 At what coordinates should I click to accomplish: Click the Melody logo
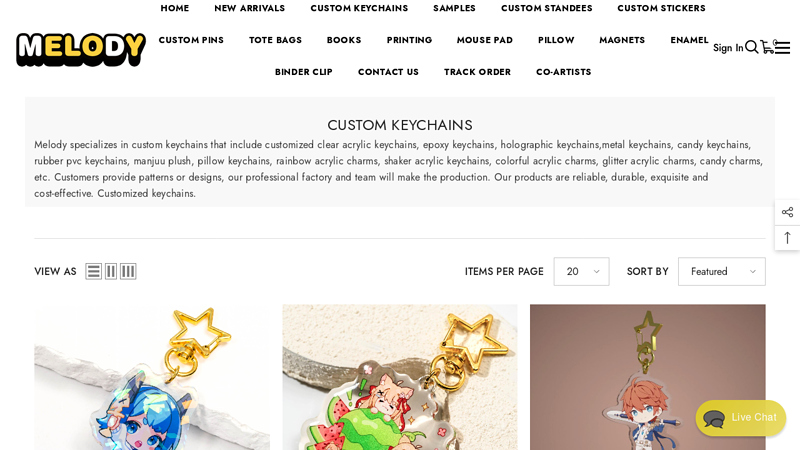[81, 49]
